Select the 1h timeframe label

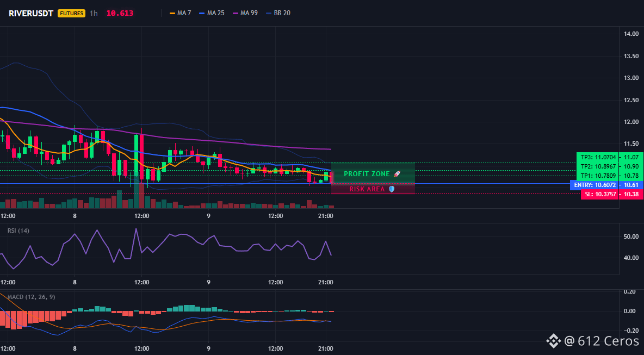click(x=94, y=13)
